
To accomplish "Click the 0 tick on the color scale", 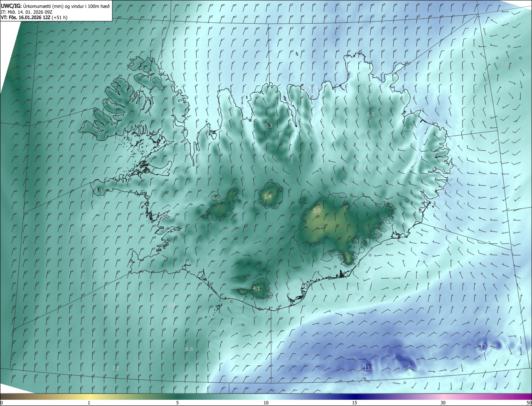I will [x=2, y=403].
